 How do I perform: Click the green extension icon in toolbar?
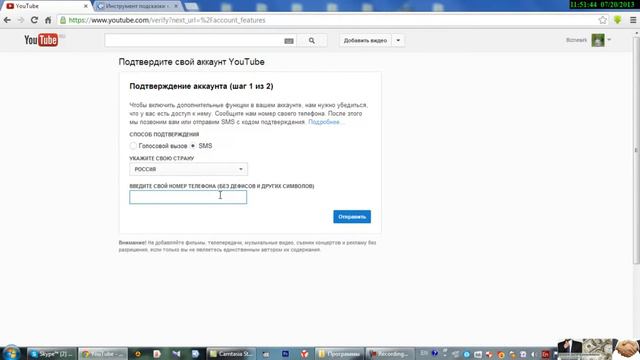(618, 20)
